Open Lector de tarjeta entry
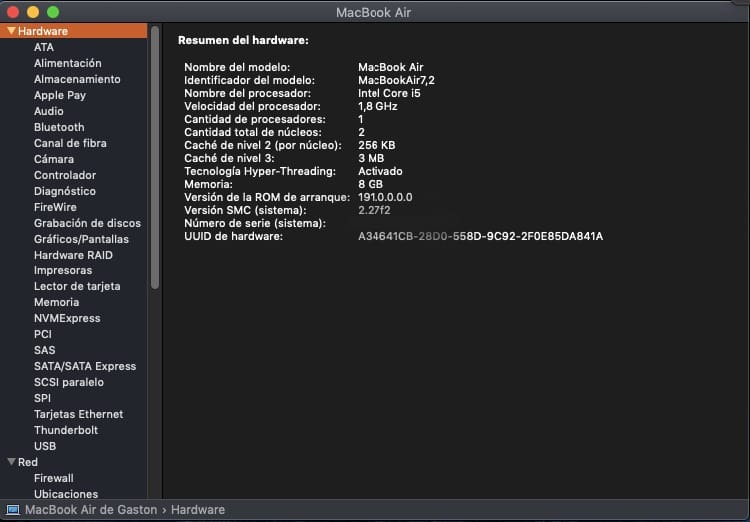Viewport: 750px width, 522px height. coord(77,286)
